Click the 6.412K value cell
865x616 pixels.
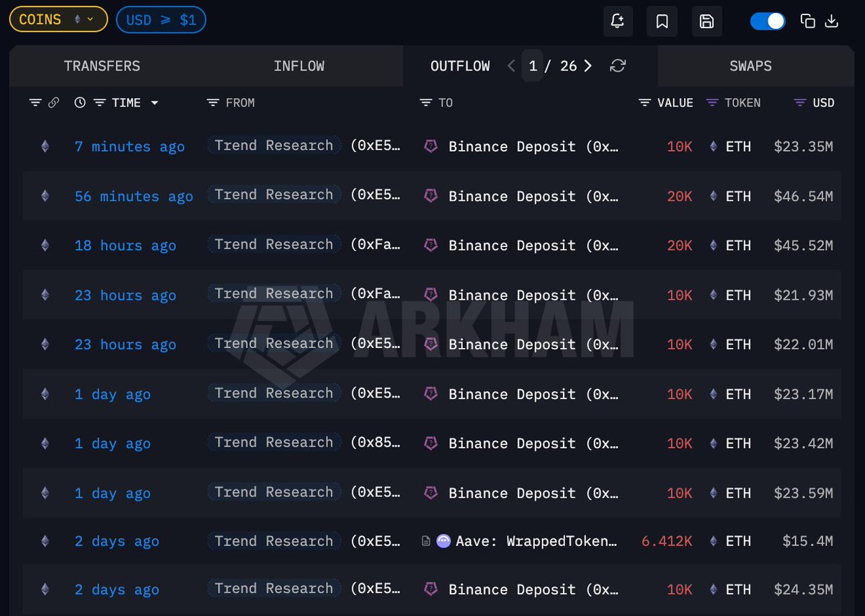tap(667, 541)
